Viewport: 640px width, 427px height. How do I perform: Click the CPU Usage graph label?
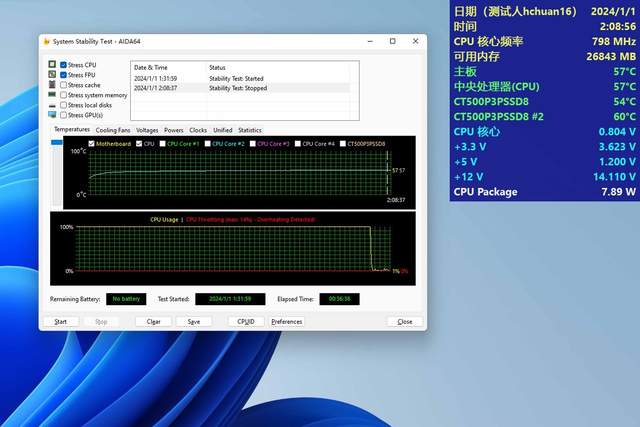tap(164, 220)
